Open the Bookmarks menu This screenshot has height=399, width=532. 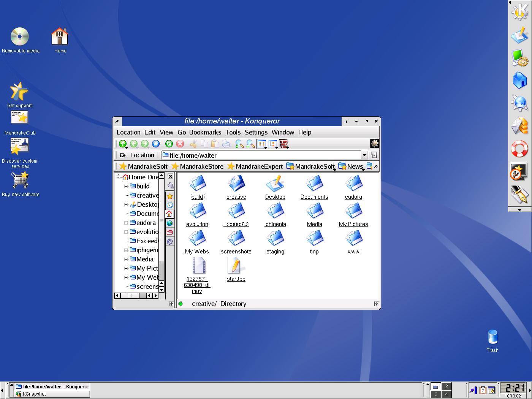(x=205, y=132)
